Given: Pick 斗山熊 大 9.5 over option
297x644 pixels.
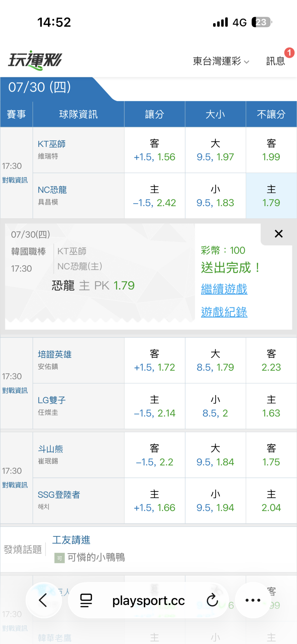Looking at the screenshot, I should 215,455.
